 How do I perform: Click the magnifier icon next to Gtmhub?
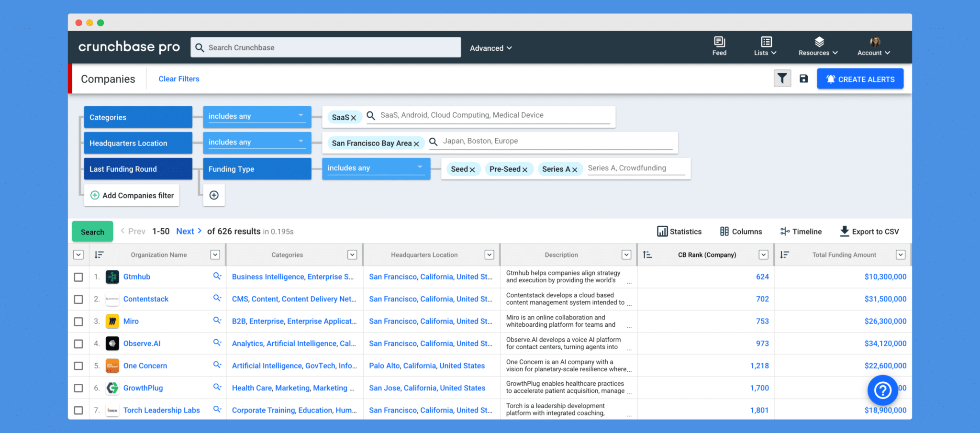pyautogui.click(x=217, y=276)
